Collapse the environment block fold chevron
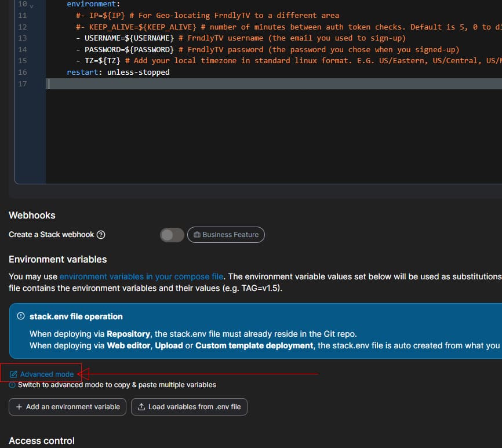Image resolution: width=502 pixels, height=448 pixels. [x=31, y=5]
